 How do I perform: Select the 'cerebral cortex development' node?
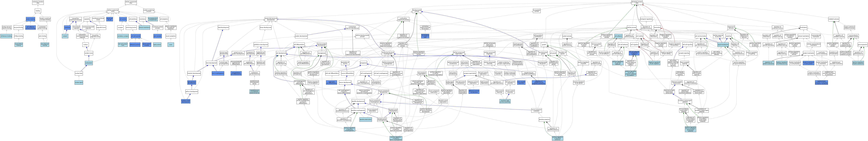click(186, 101)
